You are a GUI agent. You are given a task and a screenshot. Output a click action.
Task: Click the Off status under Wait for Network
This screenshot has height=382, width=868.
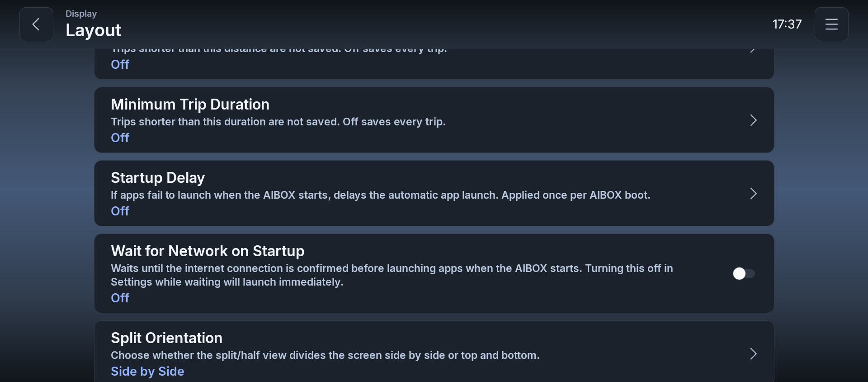click(x=120, y=298)
